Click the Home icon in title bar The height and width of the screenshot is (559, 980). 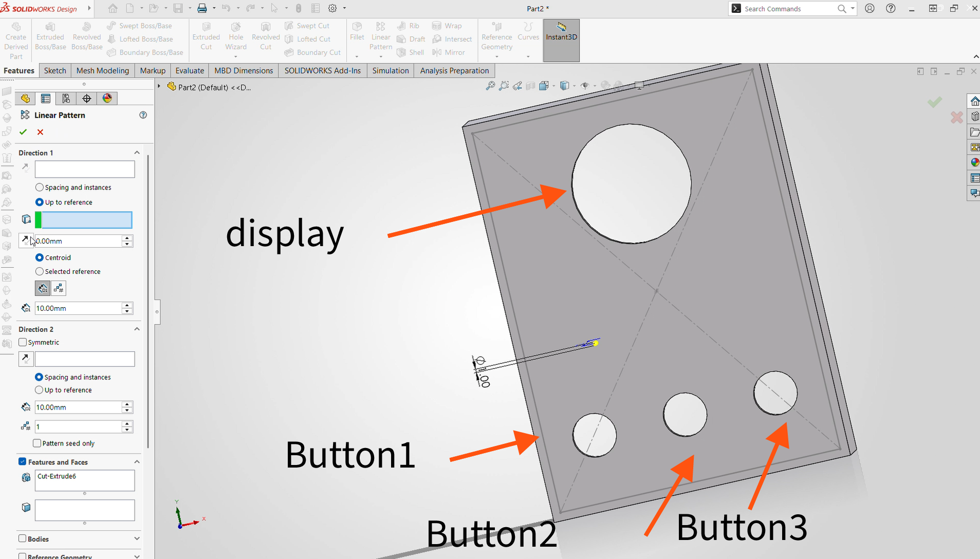113,8
